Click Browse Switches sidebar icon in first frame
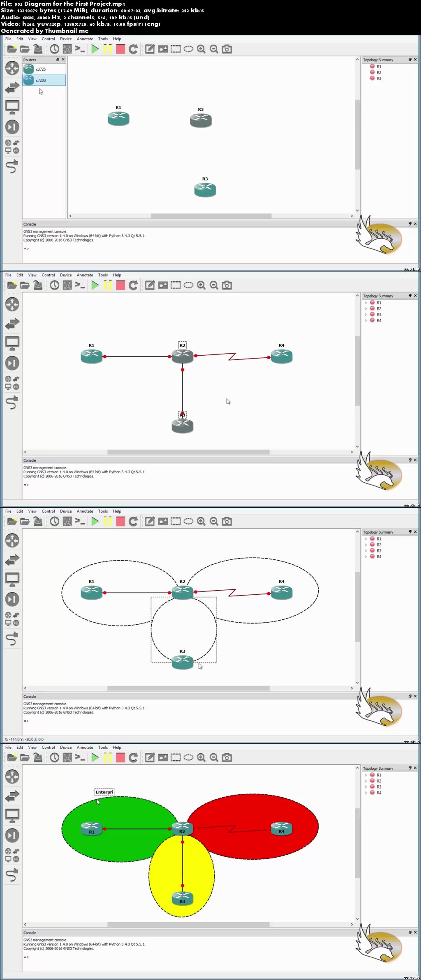 12,87
